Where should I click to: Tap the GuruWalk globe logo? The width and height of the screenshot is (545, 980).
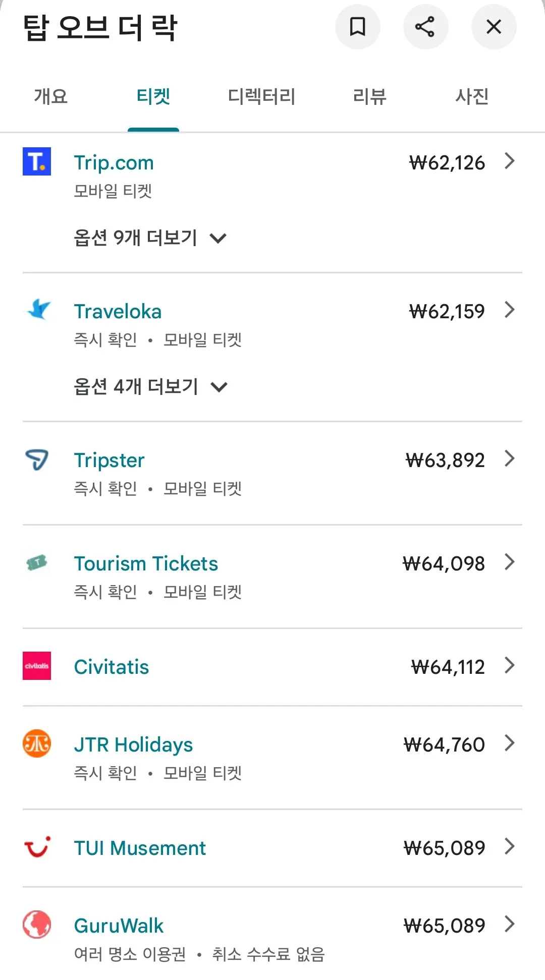tap(37, 925)
